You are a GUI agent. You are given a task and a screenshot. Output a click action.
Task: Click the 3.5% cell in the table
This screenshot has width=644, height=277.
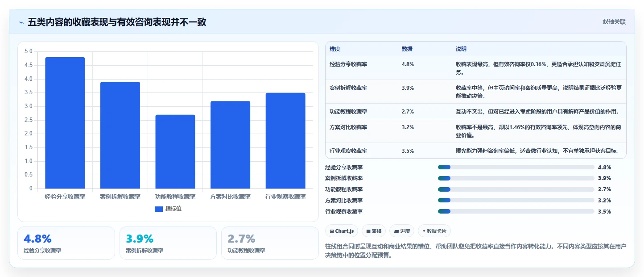pyautogui.click(x=408, y=151)
